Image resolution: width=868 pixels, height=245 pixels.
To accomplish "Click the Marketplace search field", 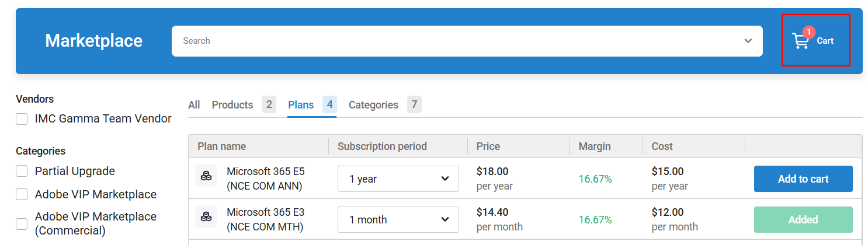I will click(x=456, y=41).
